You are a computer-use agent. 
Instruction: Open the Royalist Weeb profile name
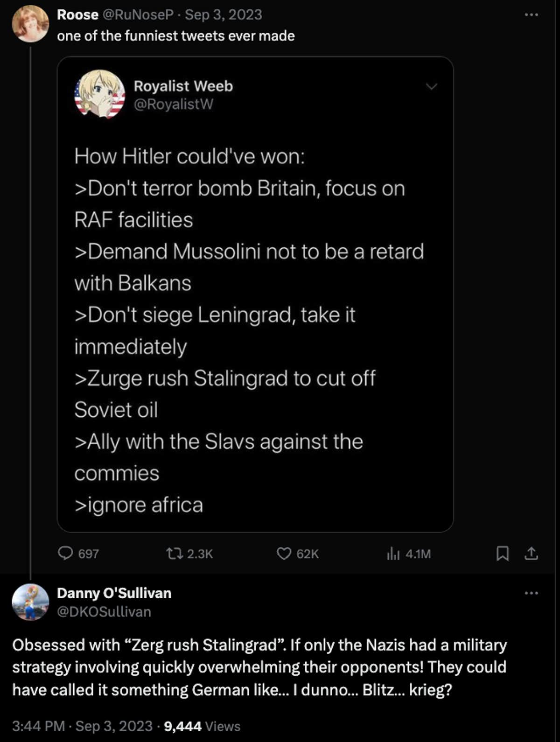pyautogui.click(x=183, y=86)
